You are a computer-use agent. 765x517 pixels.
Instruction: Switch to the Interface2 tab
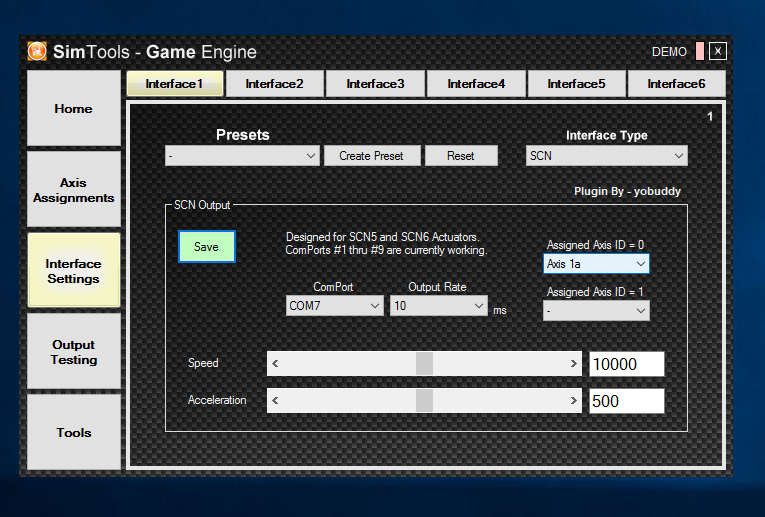click(x=275, y=84)
